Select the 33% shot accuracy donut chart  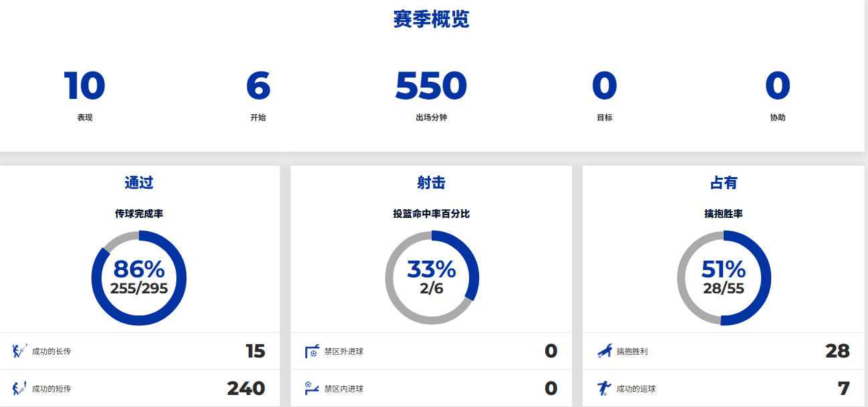432,278
